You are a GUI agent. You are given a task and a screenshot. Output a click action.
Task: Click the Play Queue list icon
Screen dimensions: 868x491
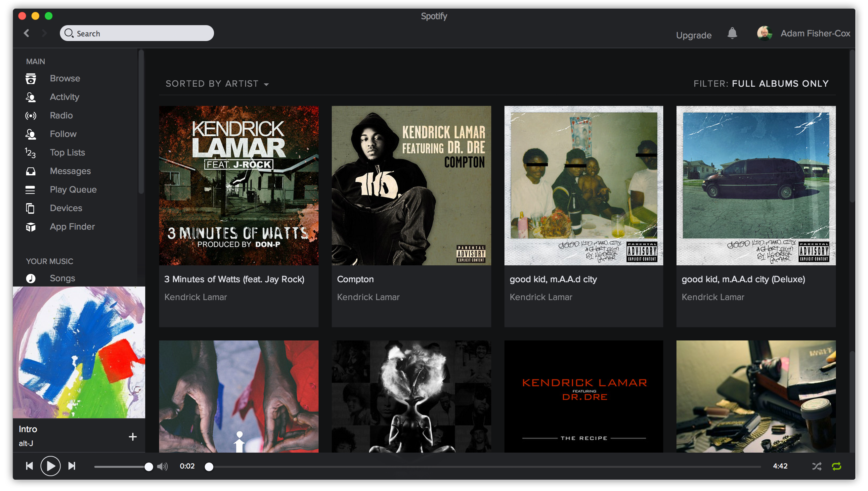coord(30,190)
